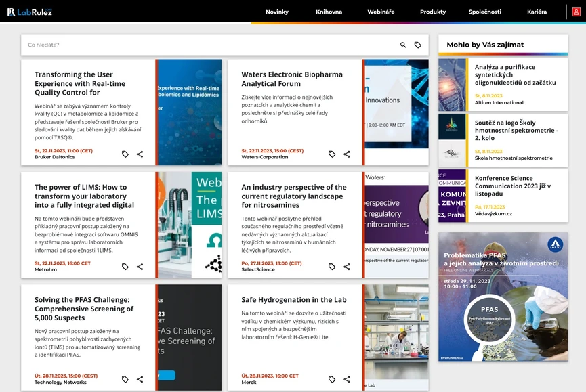
Task: Go to Kariéra page
Action: [537, 12]
